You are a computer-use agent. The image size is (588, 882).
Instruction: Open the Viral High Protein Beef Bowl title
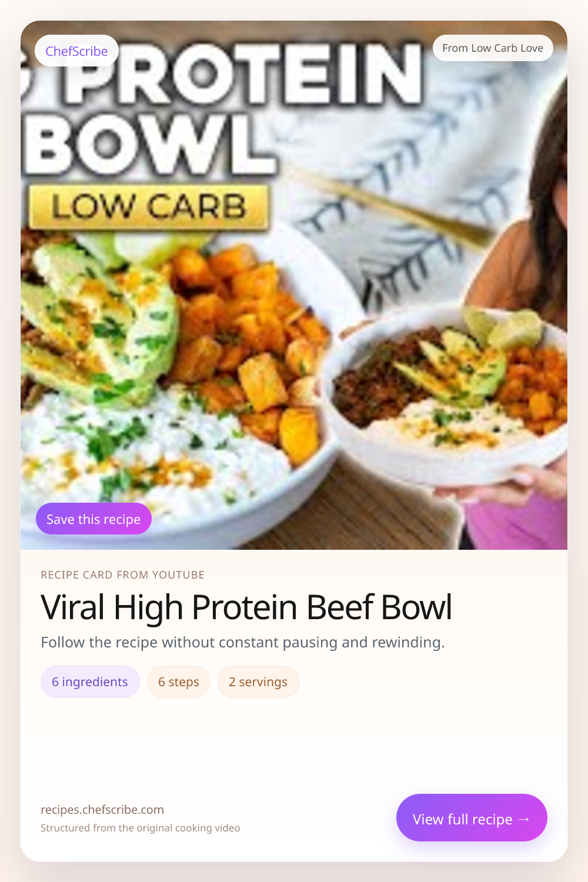[x=246, y=607]
